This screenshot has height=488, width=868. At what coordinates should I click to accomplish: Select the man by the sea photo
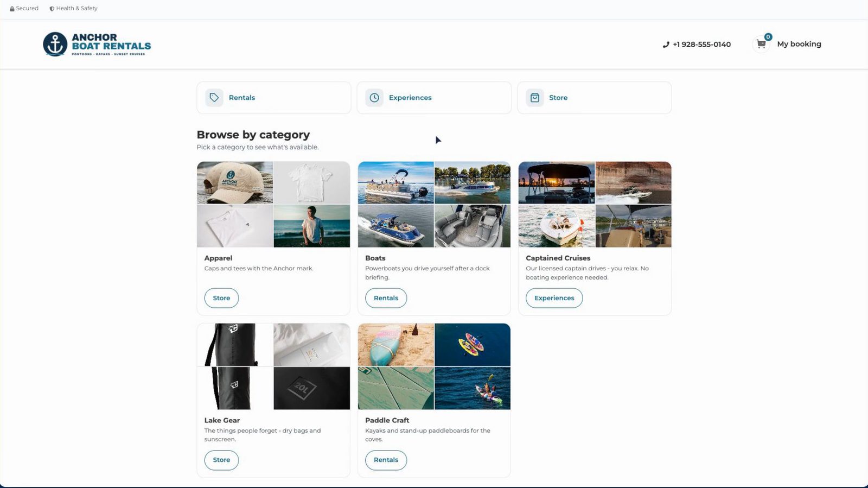(312, 226)
